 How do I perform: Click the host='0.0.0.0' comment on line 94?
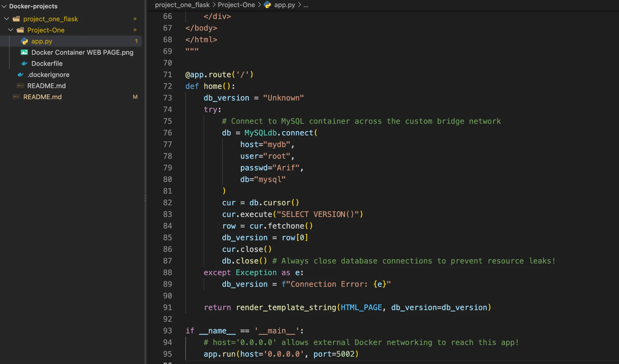point(361,342)
